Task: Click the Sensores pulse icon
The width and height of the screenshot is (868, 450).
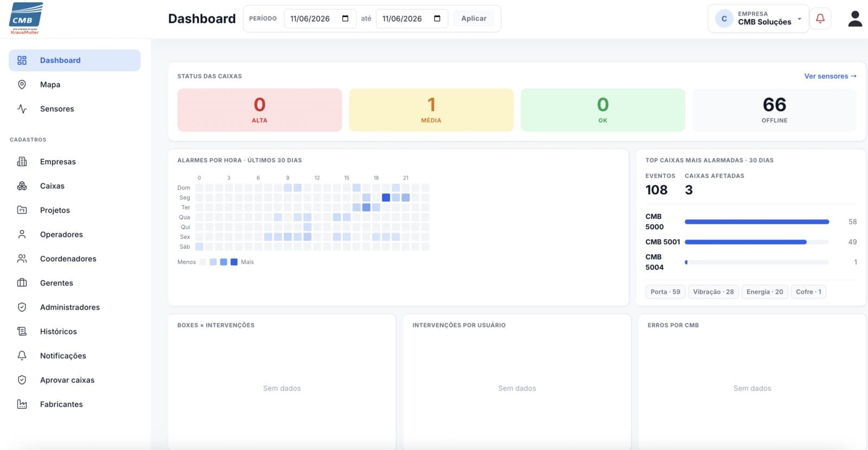Action: point(22,108)
